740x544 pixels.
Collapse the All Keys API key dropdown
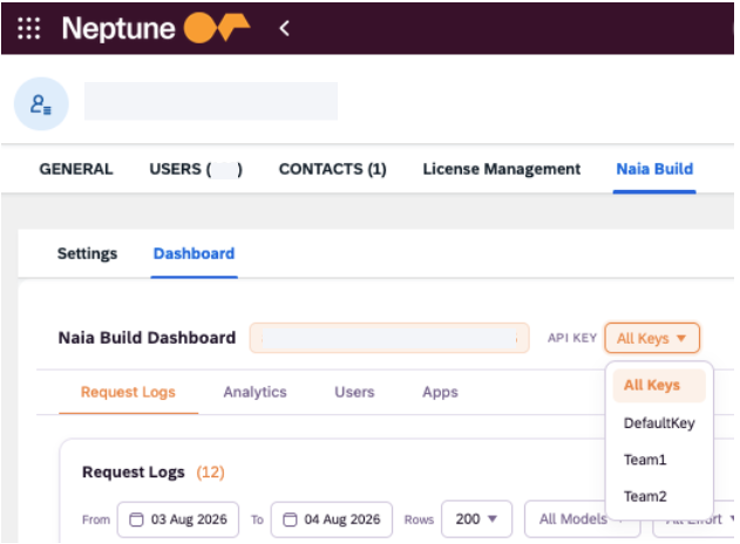tap(652, 338)
